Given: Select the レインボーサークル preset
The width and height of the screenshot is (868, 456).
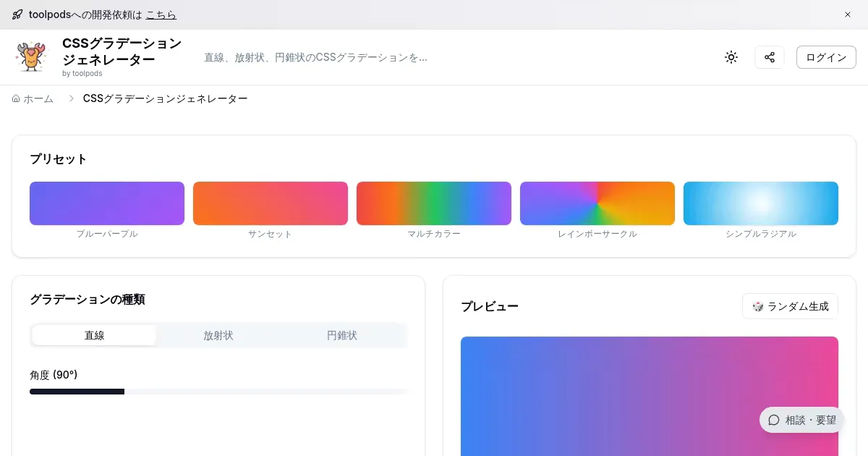Looking at the screenshot, I should click(x=597, y=203).
